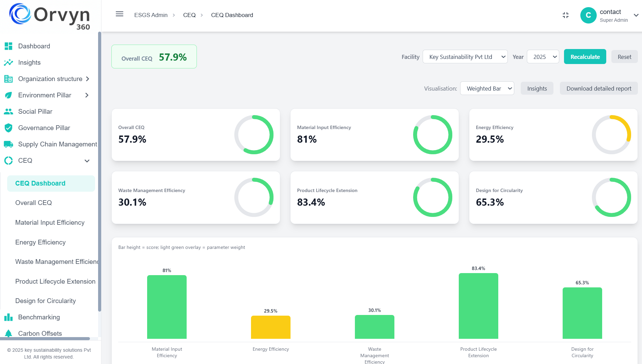Open the Visualisation Weighted Bar dropdown
This screenshot has height=364, width=642.
click(487, 89)
